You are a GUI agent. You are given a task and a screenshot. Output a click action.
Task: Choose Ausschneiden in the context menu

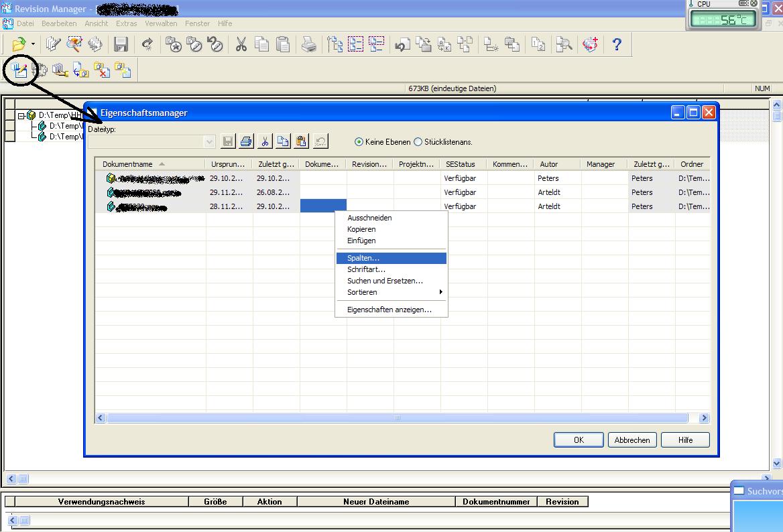(391, 218)
